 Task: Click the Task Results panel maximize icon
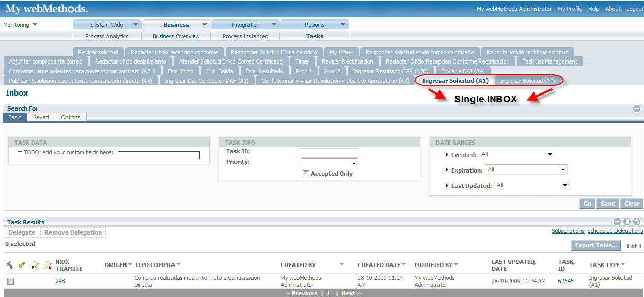click(x=637, y=222)
